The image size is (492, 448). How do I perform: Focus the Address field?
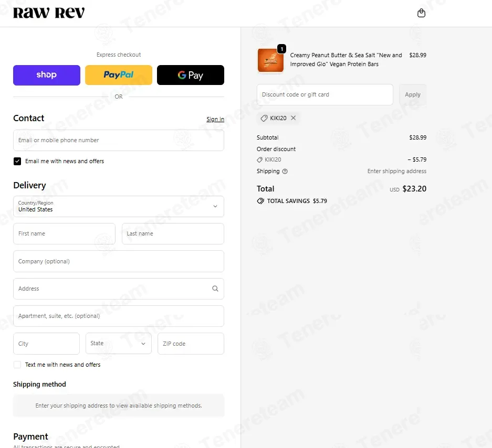[119, 289]
